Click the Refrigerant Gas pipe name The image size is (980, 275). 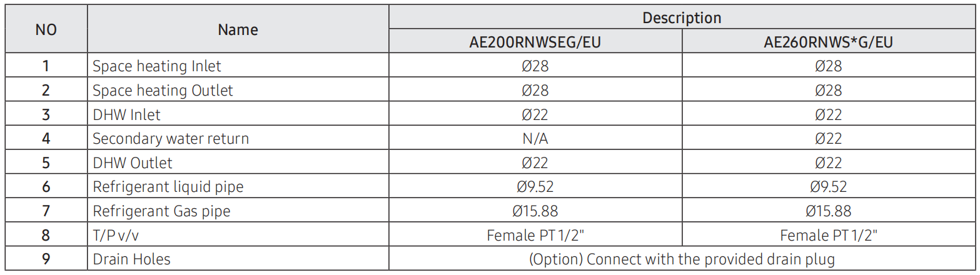(x=161, y=211)
